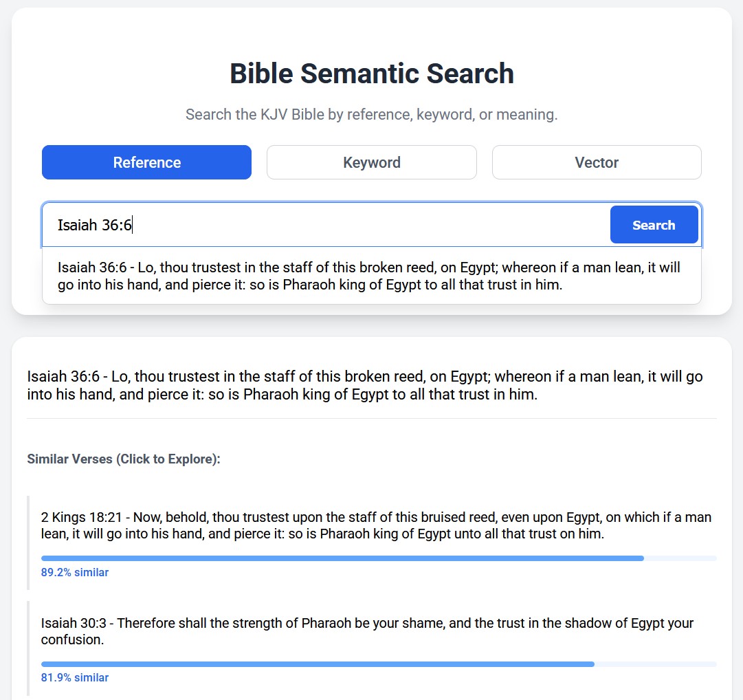Screen dimensions: 743x700
Task: Click the KJV Bible search subtitle text
Action: click(371, 114)
